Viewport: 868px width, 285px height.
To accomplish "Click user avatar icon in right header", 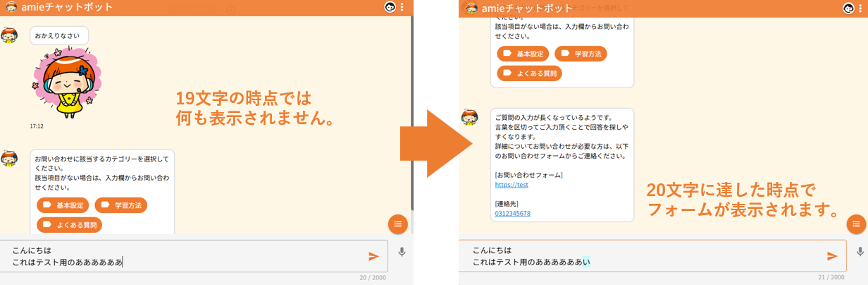I will tap(848, 8).
